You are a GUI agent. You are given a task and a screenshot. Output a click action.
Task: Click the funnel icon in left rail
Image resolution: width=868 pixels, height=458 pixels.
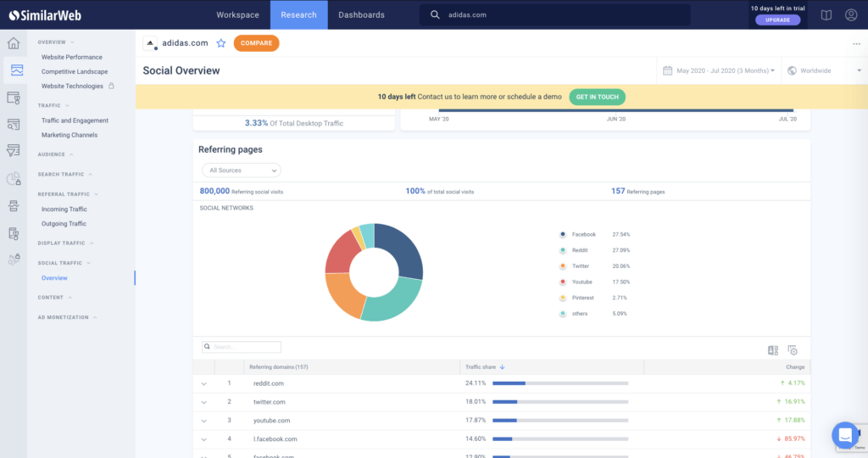pos(14,151)
